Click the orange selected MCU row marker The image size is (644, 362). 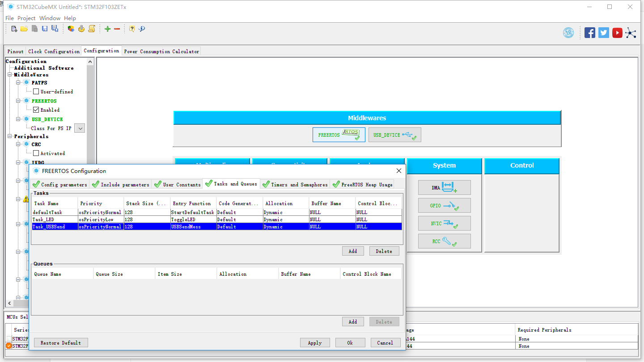click(9, 346)
